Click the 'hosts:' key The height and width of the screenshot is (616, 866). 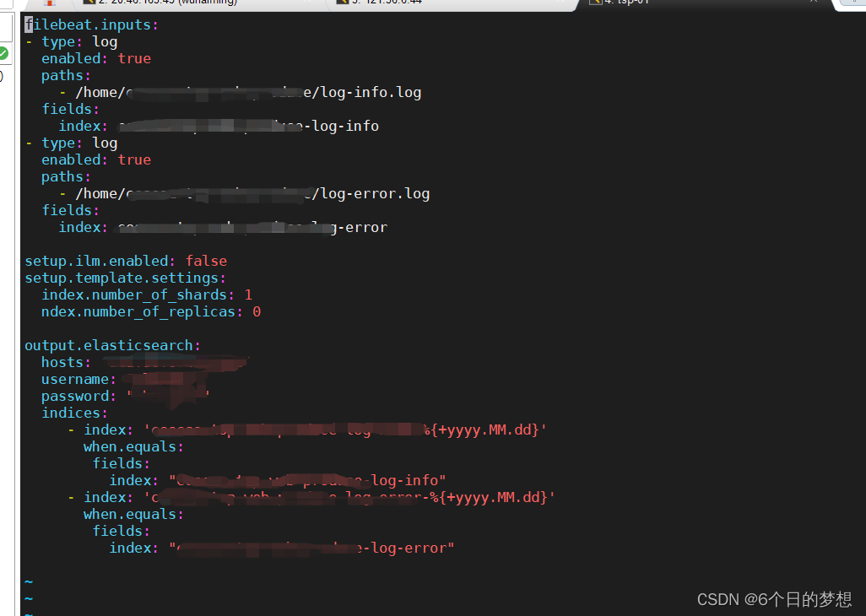67,363
